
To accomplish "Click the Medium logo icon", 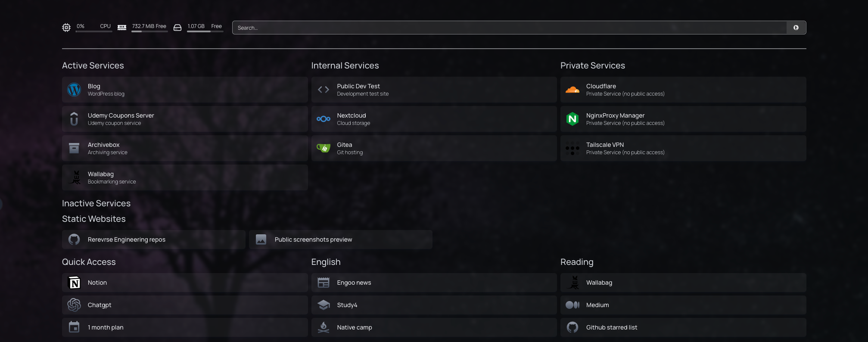I will 572,305.
